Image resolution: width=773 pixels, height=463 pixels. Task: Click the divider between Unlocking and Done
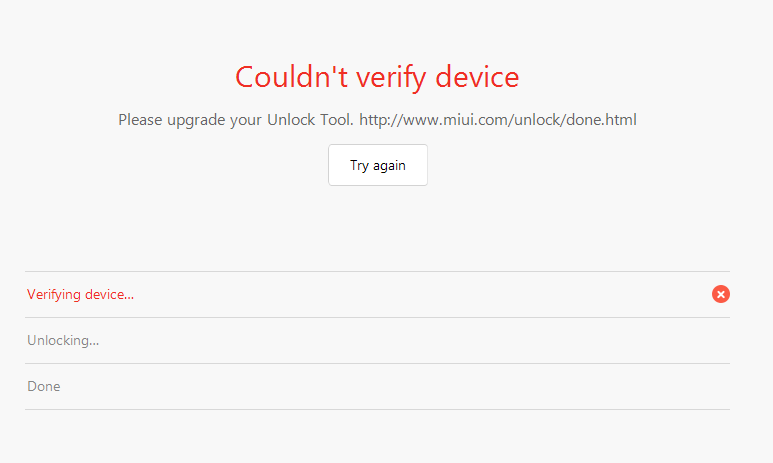coord(377,363)
